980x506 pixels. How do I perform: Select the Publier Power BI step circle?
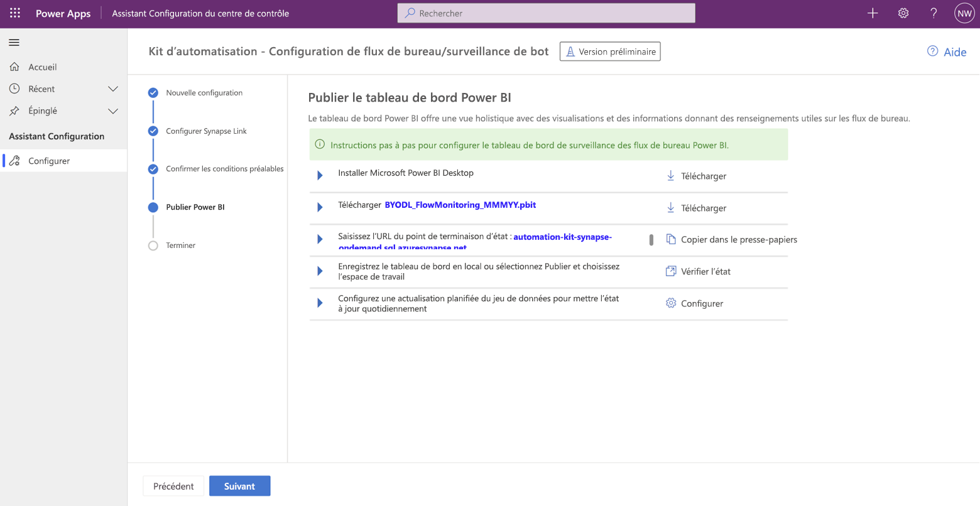coord(153,207)
